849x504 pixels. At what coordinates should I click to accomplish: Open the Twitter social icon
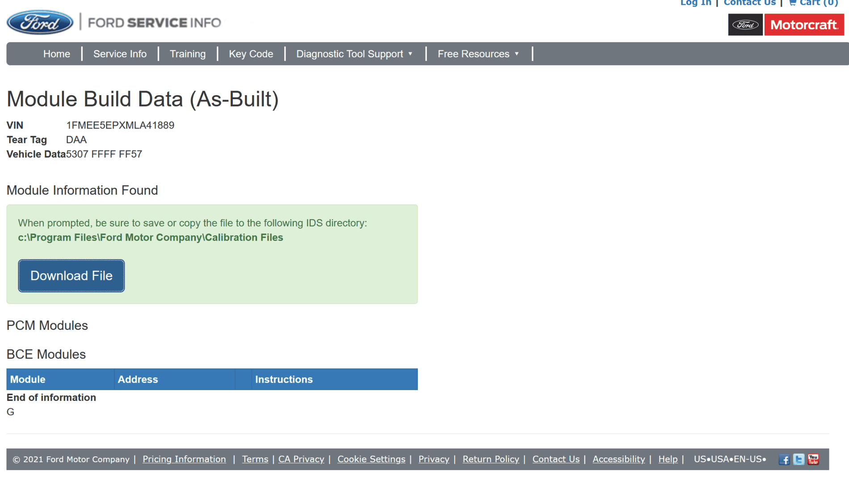(799, 459)
